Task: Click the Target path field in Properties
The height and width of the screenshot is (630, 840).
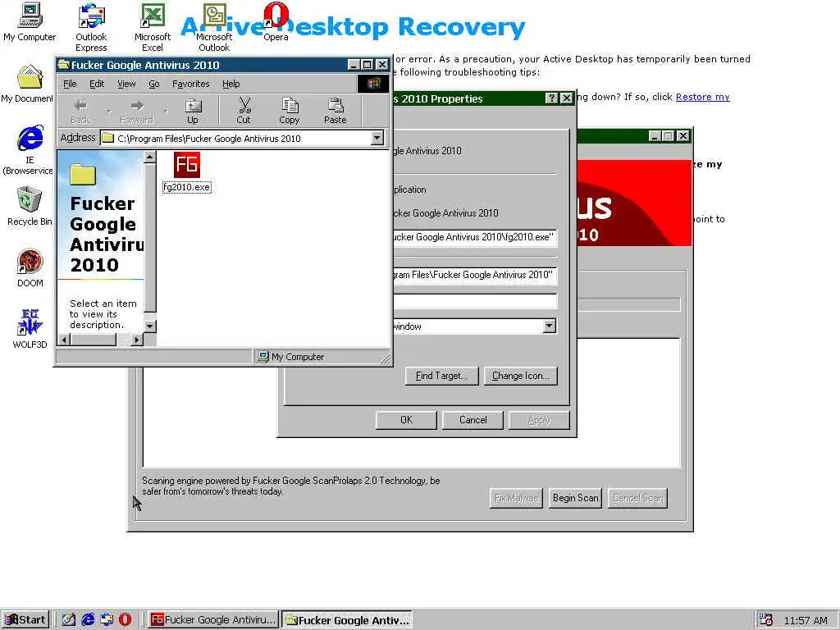Action: tap(475, 237)
